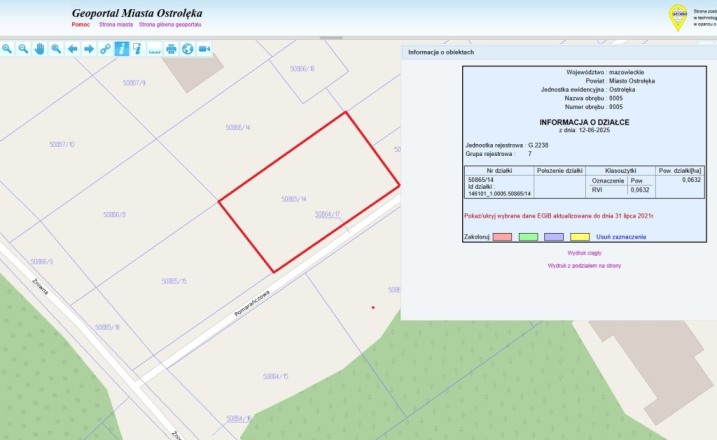This screenshot has height=440, width=717.
Task: Open the Pomoc help link
Action: (x=82, y=22)
